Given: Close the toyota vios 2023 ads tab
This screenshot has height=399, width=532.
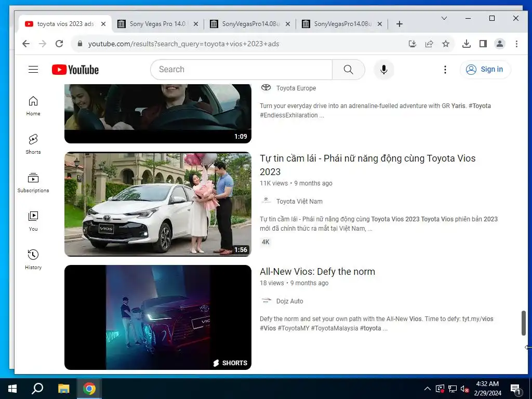Looking at the screenshot, I should [x=103, y=24].
